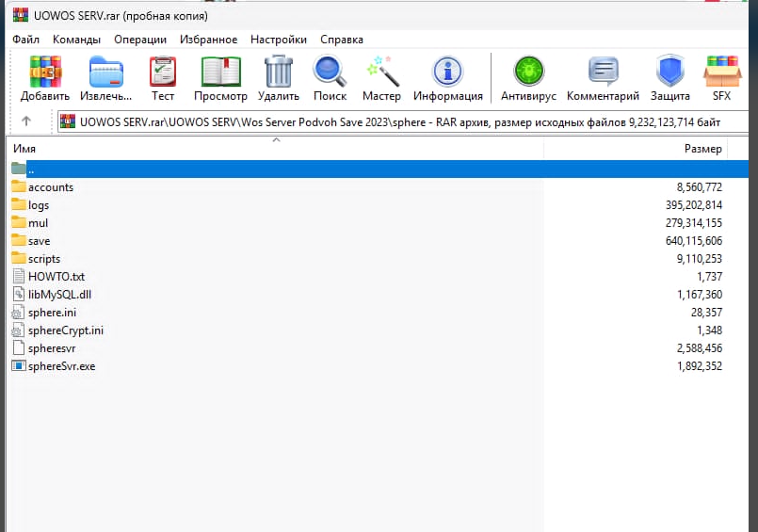Image resolution: width=758 pixels, height=532 pixels.
Task: Launch the Мастер wizard wand icon
Action: 382,72
